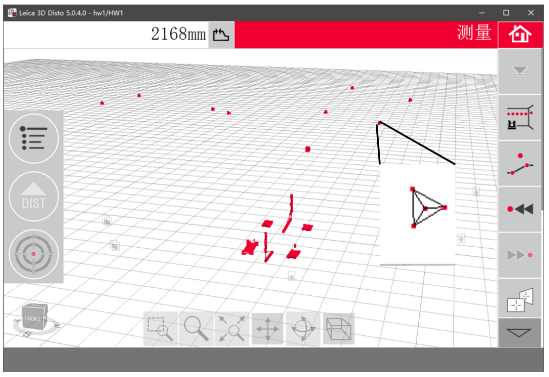
Task: Activate the pan move tool
Action: click(267, 329)
